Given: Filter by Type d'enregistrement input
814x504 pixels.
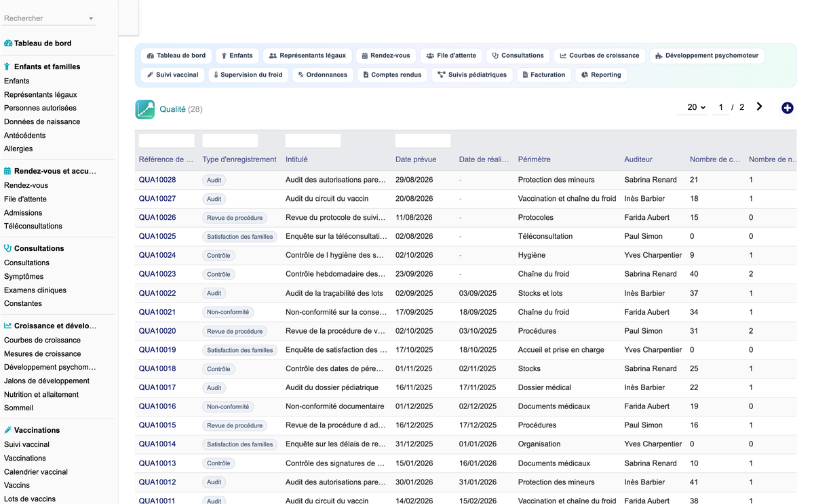Looking at the screenshot, I should [x=230, y=140].
